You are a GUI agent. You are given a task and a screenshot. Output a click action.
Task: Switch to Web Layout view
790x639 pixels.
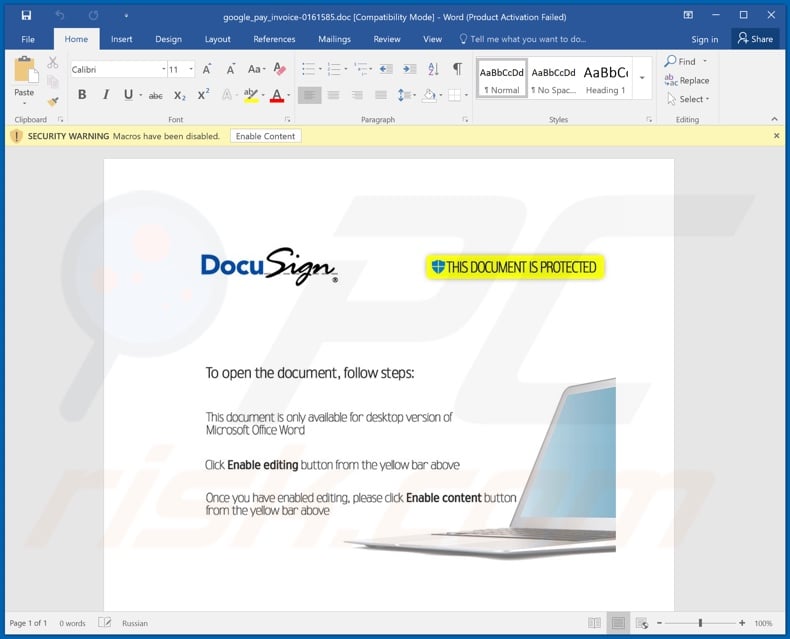642,623
